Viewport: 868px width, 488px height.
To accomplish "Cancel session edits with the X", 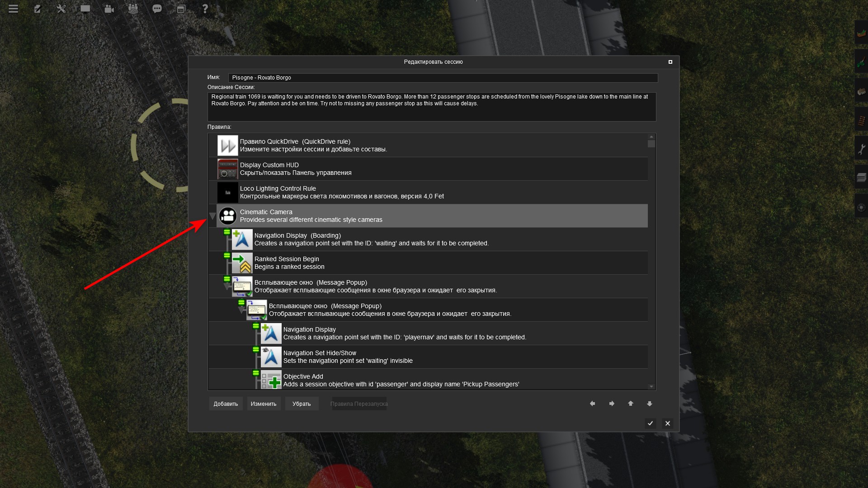I will (x=667, y=423).
